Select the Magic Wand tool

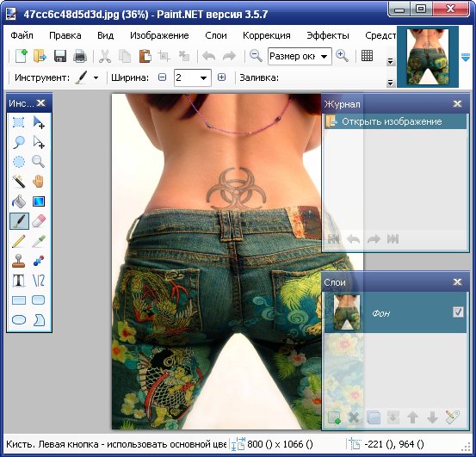click(x=19, y=181)
